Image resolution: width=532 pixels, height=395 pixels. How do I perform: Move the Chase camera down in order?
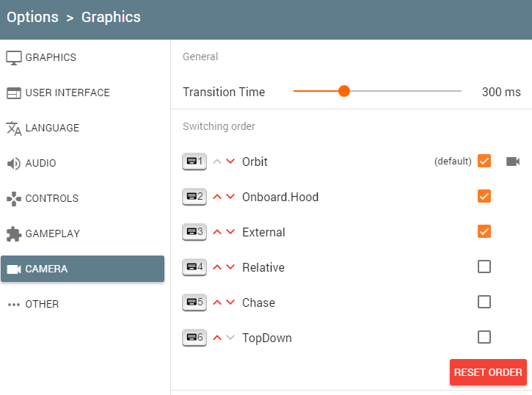[230, 302]
